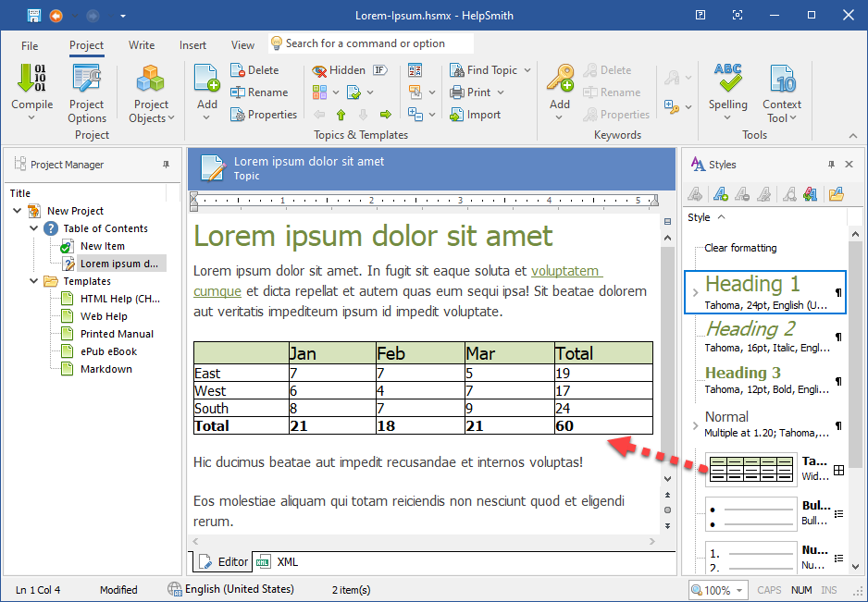The width and height of the screenshot is (868, 602).
Task: Click the voluptatem cumque hyperlink
Action: [566, 271]
